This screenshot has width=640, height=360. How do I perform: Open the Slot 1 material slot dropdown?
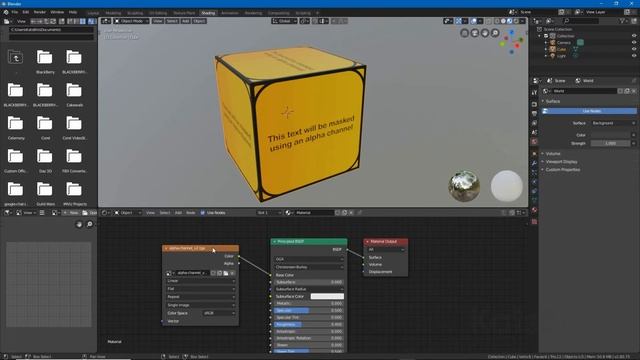point(269,213)
